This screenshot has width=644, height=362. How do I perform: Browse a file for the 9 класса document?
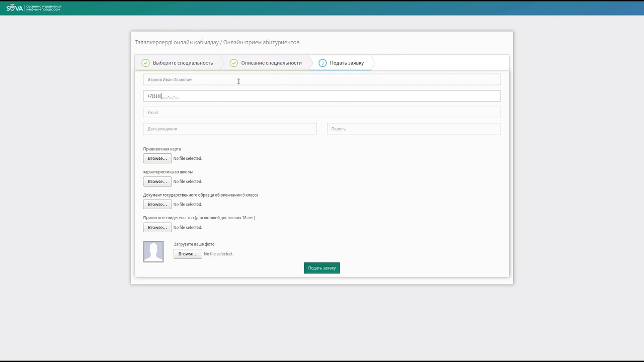[x=157, y=204]
